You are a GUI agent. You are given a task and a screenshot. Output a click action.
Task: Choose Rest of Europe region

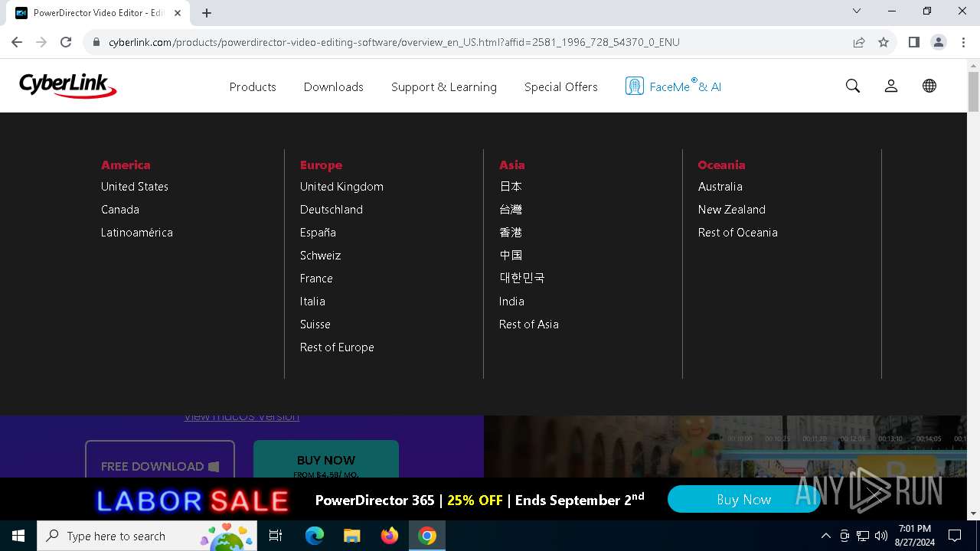pos(337,347)
